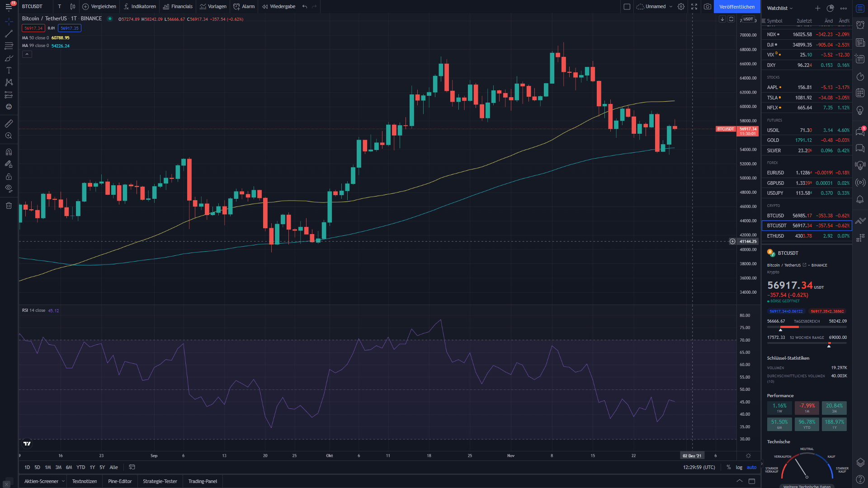Set the time range to 6M
Screen dimensions: 868x488
[x=69, y=467]
